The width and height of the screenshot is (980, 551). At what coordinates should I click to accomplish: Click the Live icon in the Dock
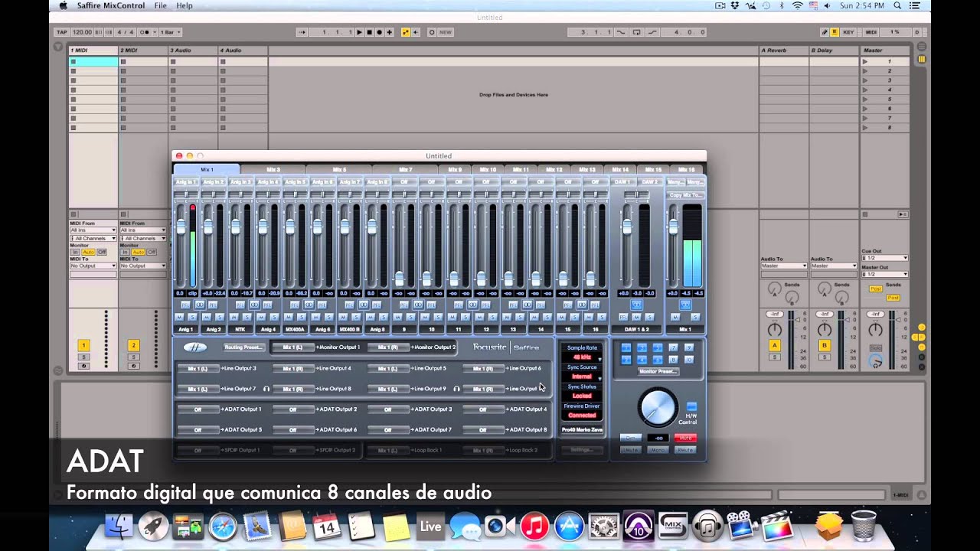(430, 526)
